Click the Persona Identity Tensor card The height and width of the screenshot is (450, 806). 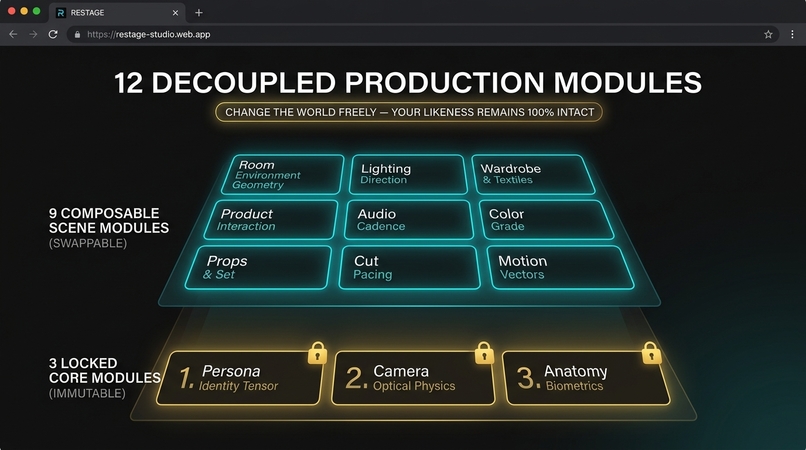(240, 379)
